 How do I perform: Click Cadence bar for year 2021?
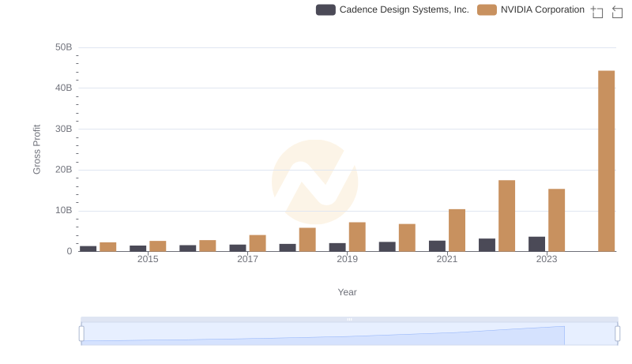[x=437, y=246]
